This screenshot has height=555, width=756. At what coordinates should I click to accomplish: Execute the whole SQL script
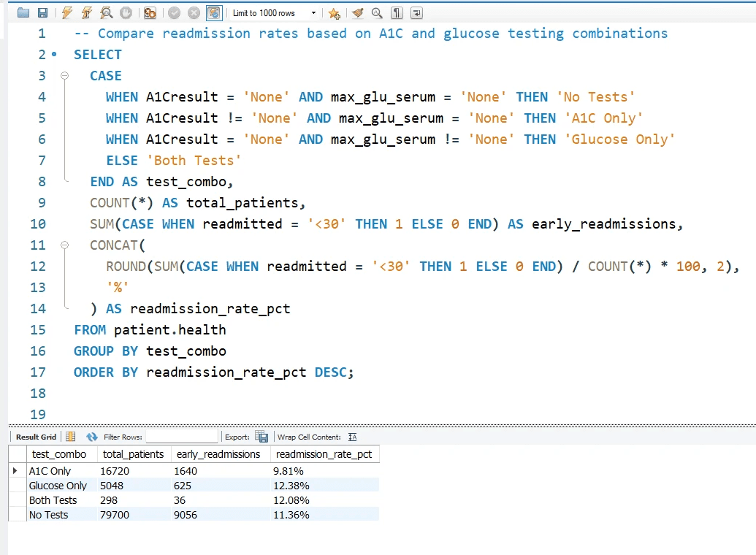click(x=67, y=13)
